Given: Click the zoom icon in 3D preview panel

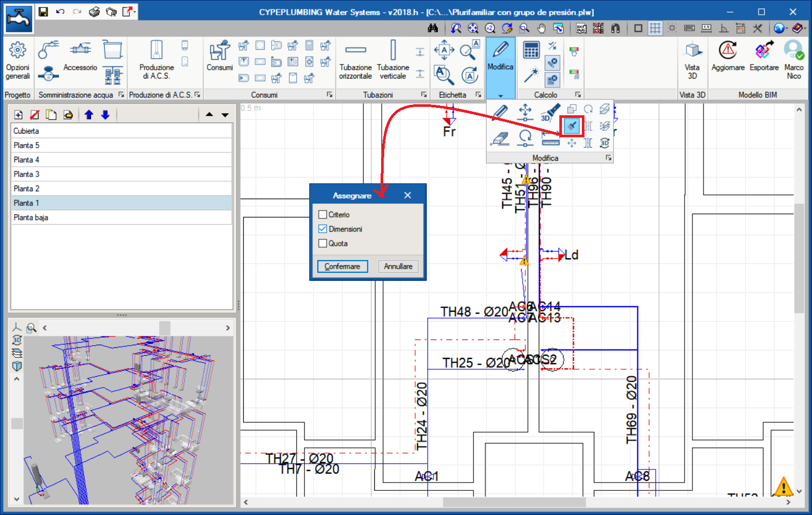Looking at the screenshot, I should pos(31,328).
